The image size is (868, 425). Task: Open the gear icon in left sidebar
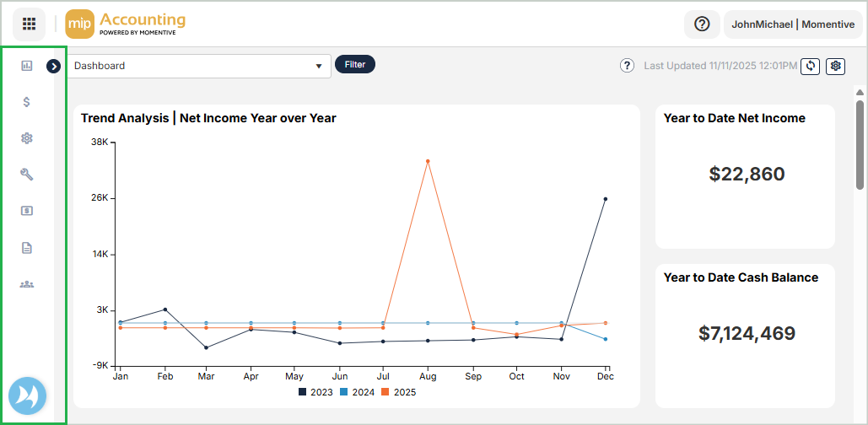tap(27, 138)
